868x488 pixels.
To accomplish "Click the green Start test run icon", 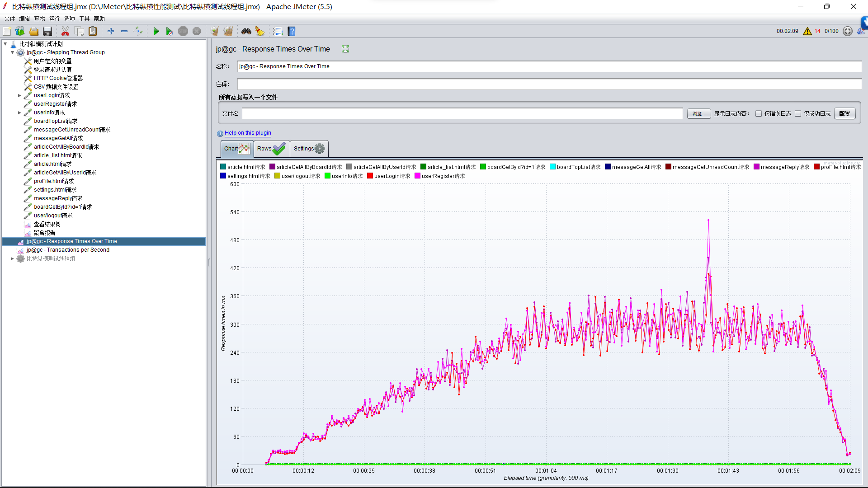I will pyautogui.click(x=156, y=31).
